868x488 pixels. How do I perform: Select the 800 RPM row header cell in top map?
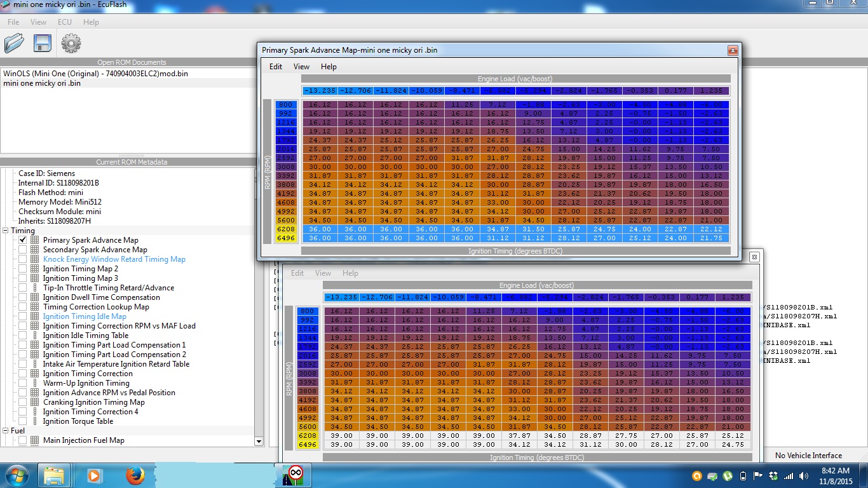(x=285, y=104)
